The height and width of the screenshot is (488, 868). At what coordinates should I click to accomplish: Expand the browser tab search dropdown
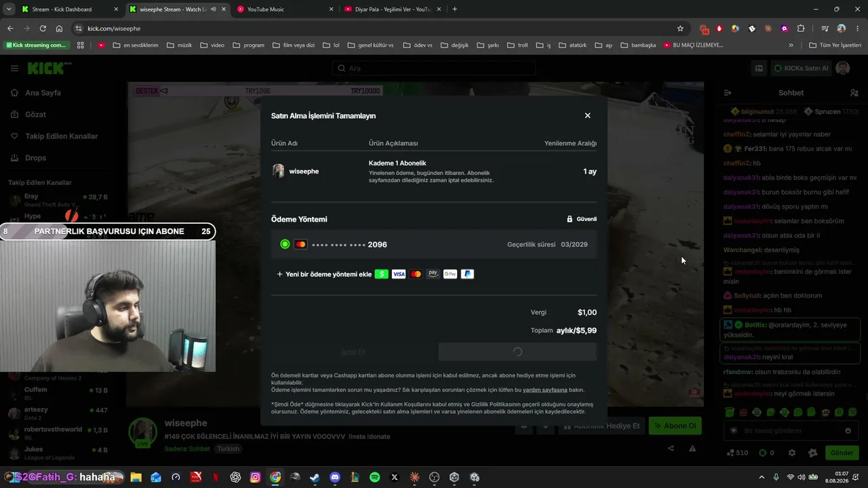tap(9, 9)
